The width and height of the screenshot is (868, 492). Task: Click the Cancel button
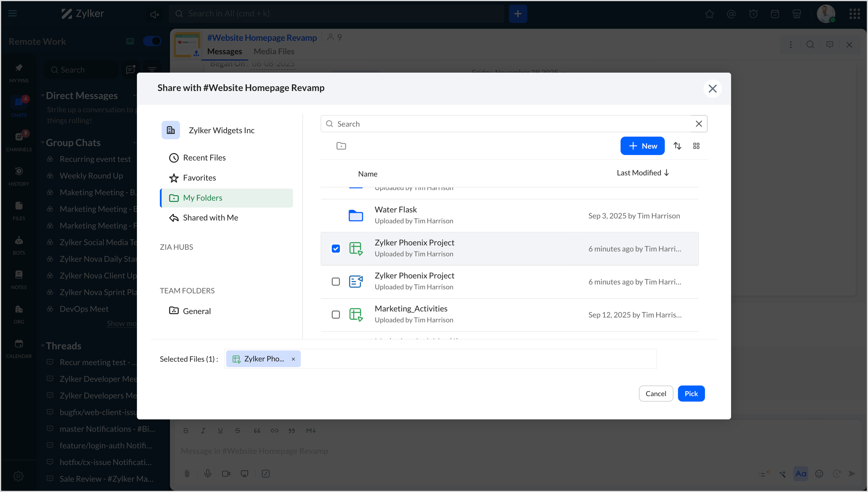point(656,394)
